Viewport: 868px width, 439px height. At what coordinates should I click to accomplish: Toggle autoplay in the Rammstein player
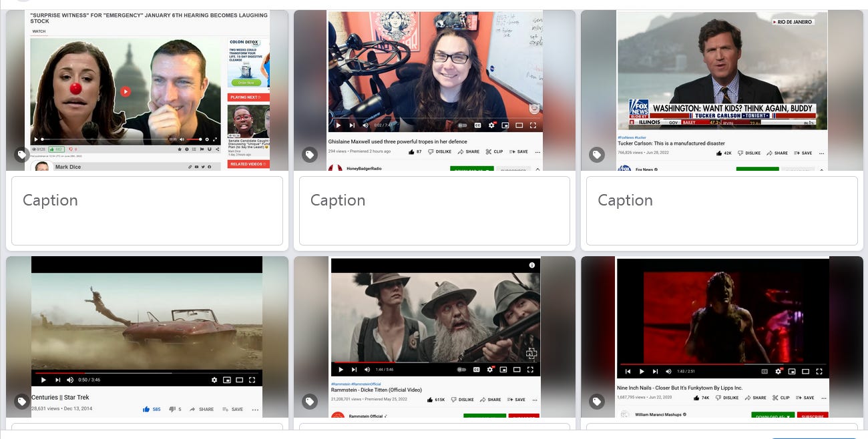pos(461,369)
